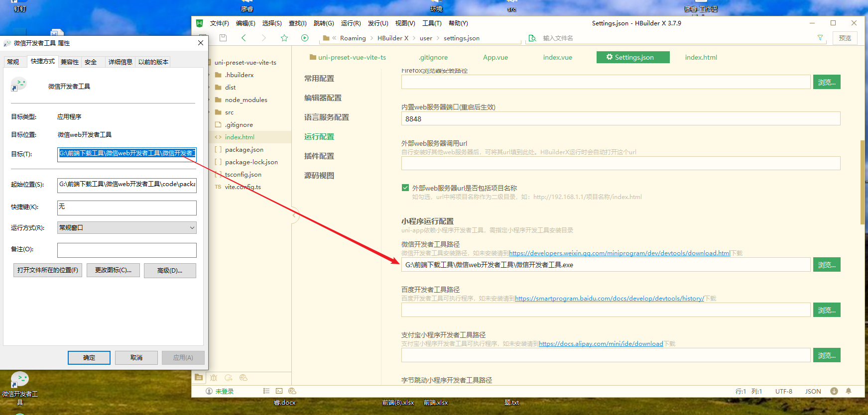Switch to the App.vue editor tab
The width and height of the screenshot is (868, 415).
496,57
